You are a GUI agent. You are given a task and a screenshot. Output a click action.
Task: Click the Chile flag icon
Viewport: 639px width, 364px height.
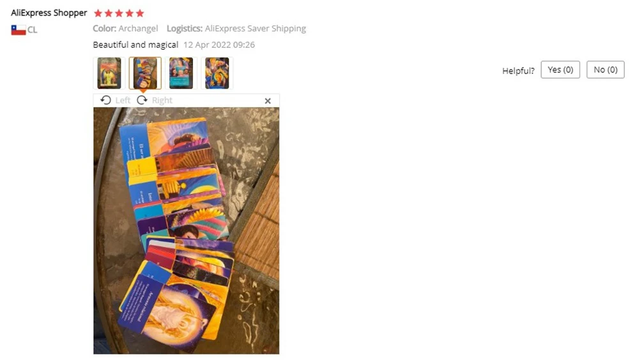[19, 30]
